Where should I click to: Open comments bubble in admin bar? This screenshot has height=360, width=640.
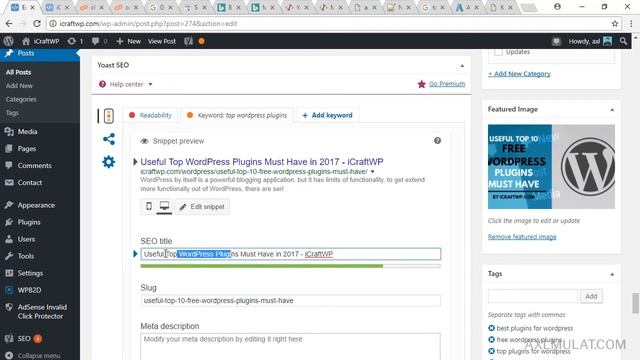coord(99,41)
